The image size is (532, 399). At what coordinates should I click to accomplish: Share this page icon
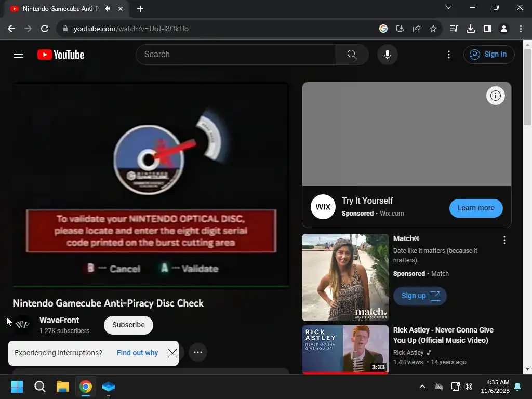[416, 29]
